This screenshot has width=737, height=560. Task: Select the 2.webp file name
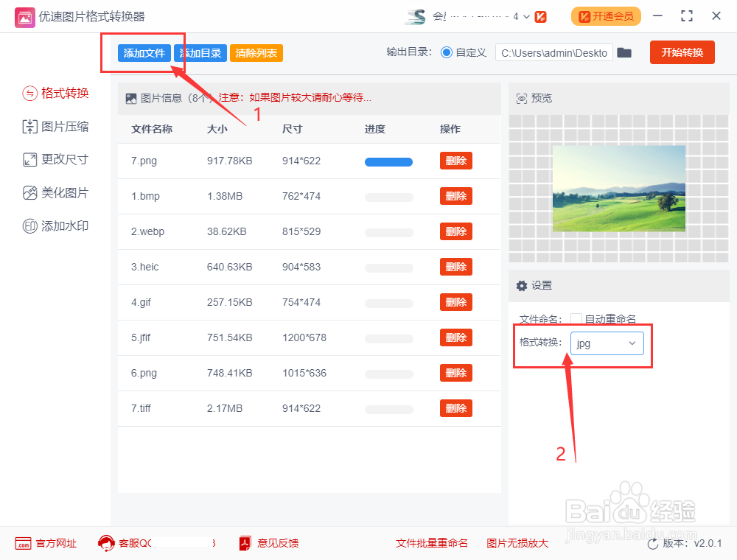pos(147,231)
